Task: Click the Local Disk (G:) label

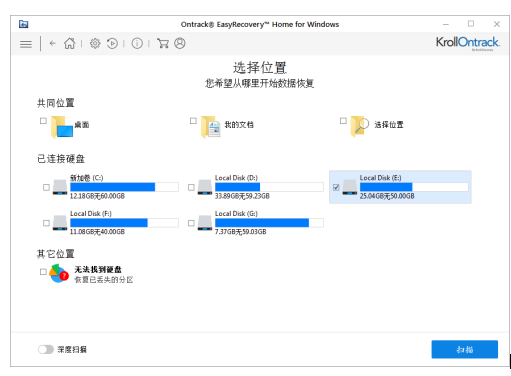Action: (x=236, y=214)
